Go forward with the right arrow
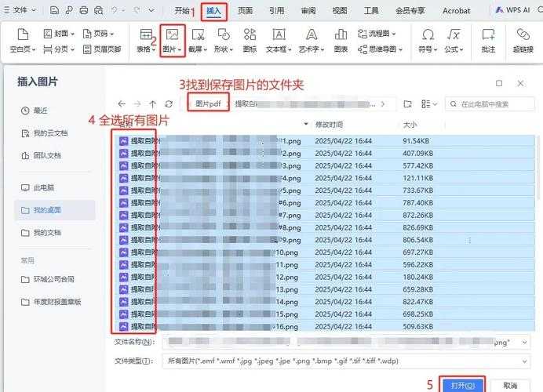This screenshot has height=392, width=543. tap(137, 103)
